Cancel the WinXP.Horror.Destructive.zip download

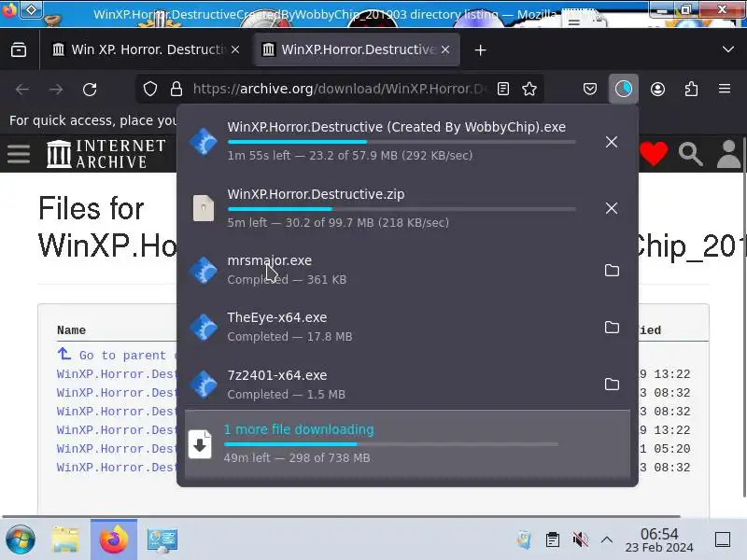pos(612,208)
